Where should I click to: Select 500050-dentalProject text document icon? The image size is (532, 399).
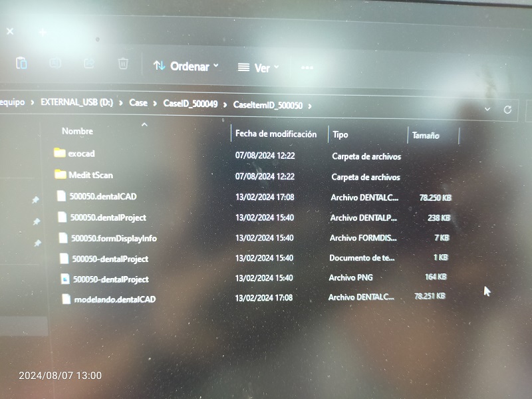[x=64, y=259]
